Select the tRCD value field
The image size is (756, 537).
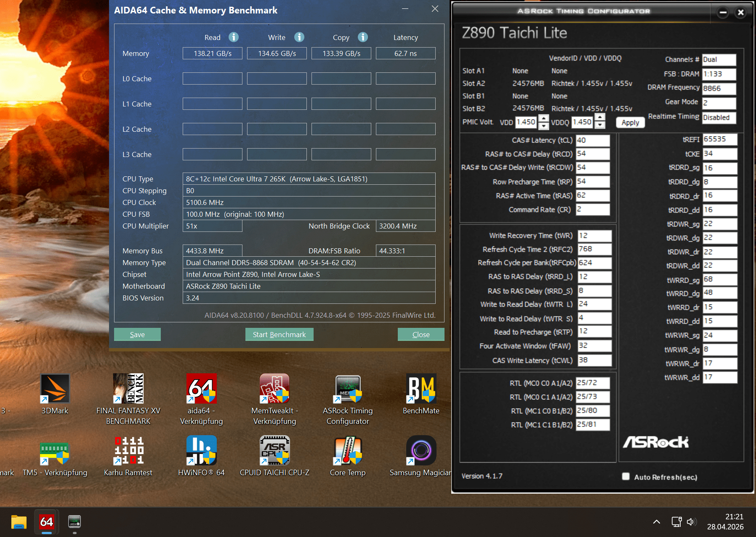pos(593,154)
